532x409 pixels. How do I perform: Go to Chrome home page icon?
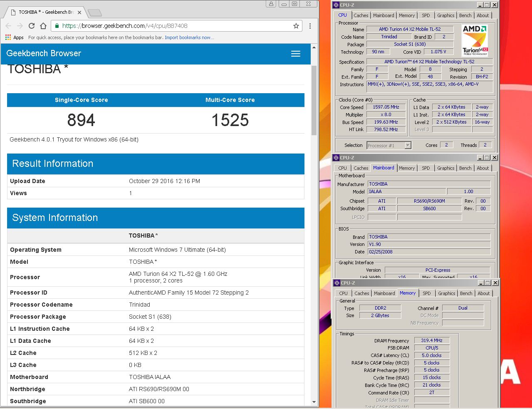43,26
